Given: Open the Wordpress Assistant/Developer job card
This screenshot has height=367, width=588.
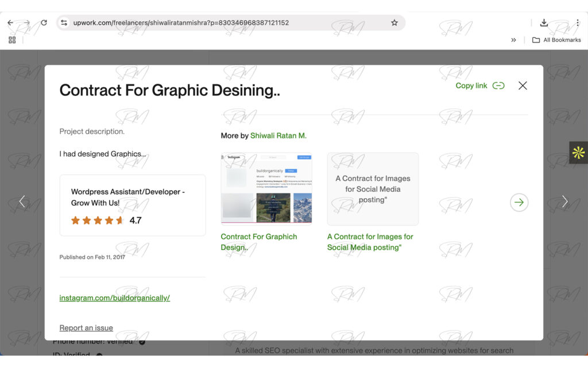Looking at the screenshot, I should pyautogui.click(x=133, y=205).
